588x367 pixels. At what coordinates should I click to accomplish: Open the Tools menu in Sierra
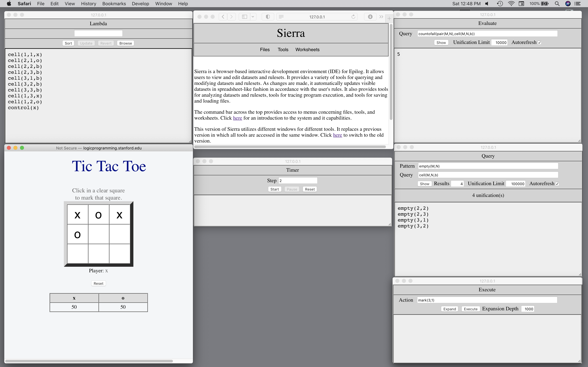283,49
